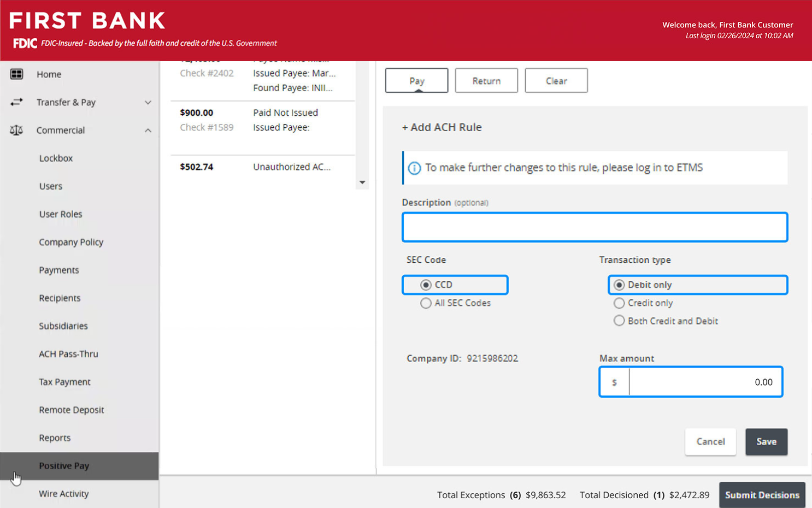The image size is (812, 508).
Task: Click the First Bank logo
Action: tap(87, 21)
